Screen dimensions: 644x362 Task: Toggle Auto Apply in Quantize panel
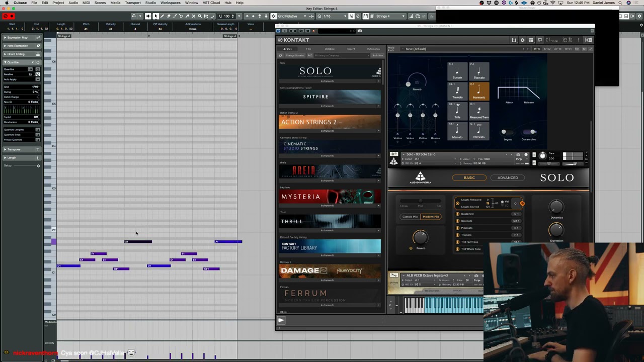tap(38, 79)
